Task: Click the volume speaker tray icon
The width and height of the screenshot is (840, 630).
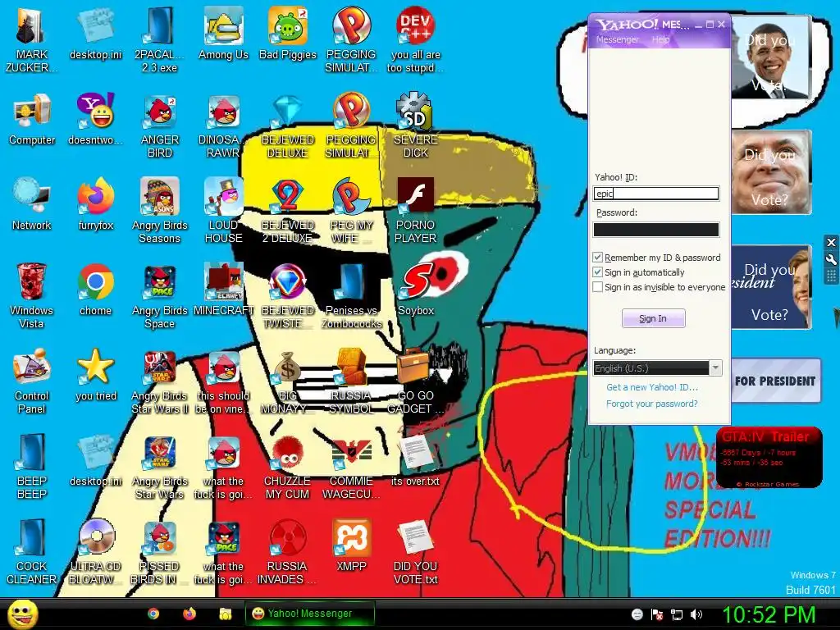Action: point(696,614)
